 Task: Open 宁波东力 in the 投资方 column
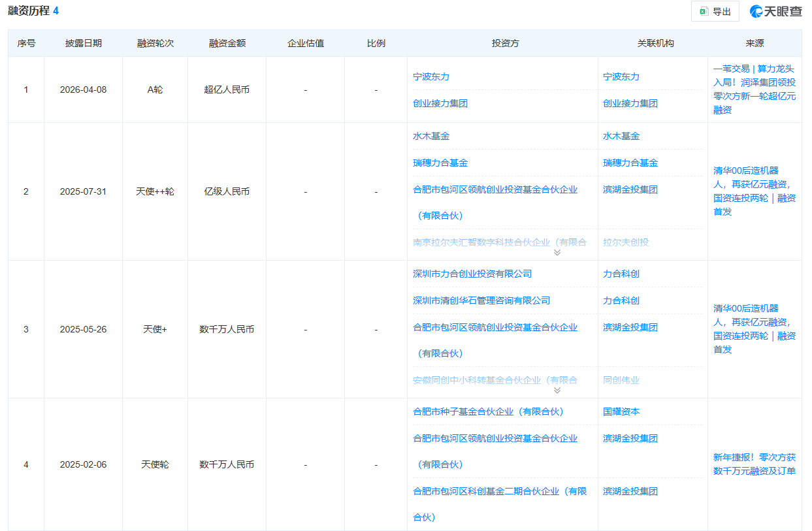tap(431, 76)
